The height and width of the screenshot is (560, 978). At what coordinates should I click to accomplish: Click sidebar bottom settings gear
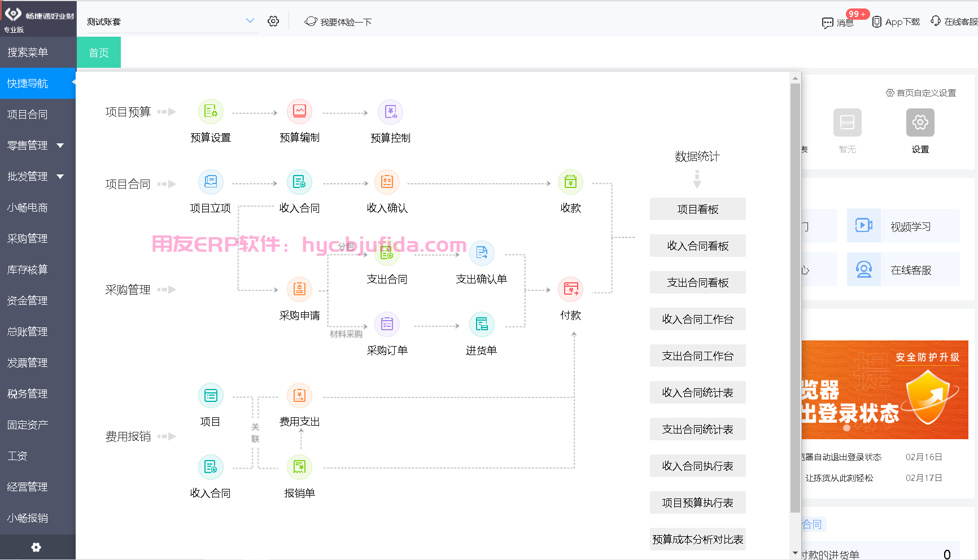click(x=36, y=547)
